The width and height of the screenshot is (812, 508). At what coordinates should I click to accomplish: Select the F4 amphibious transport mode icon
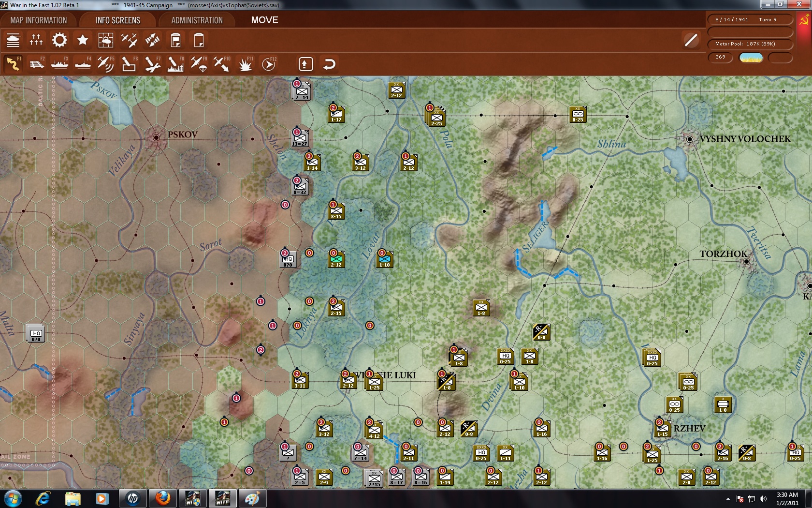point(83,64)
